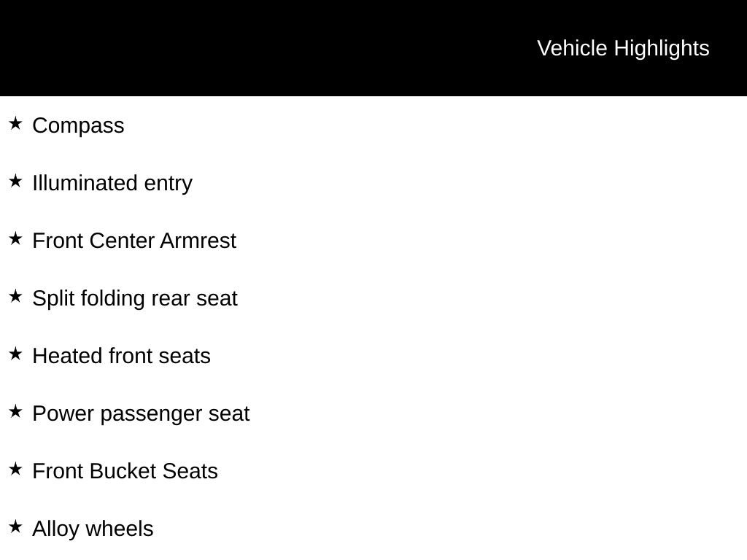The width and height of the screenshot is (747, 560).
Task: Click the star next to Illuminated entry
Action: pyautogui.click(x=16, y=181)
